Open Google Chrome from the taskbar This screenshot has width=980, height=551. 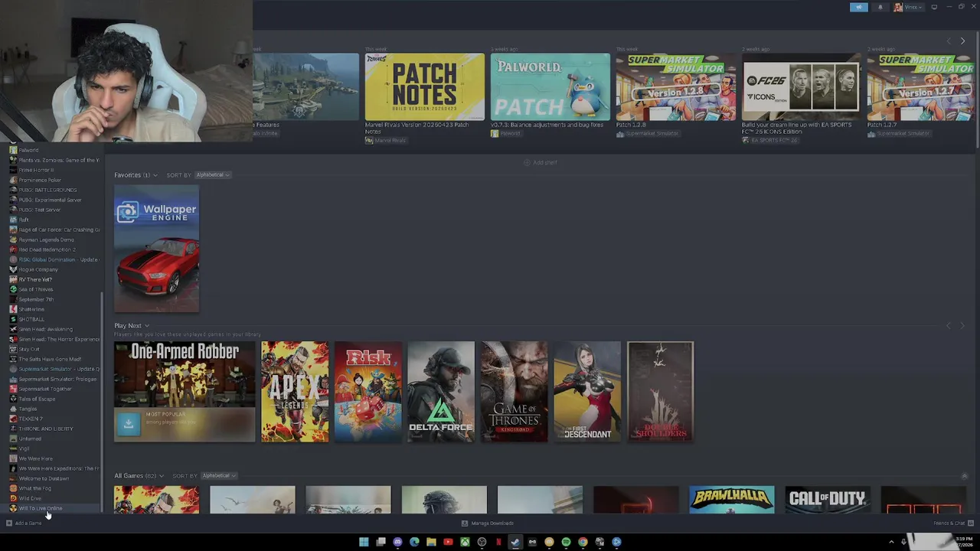(583, 542)
